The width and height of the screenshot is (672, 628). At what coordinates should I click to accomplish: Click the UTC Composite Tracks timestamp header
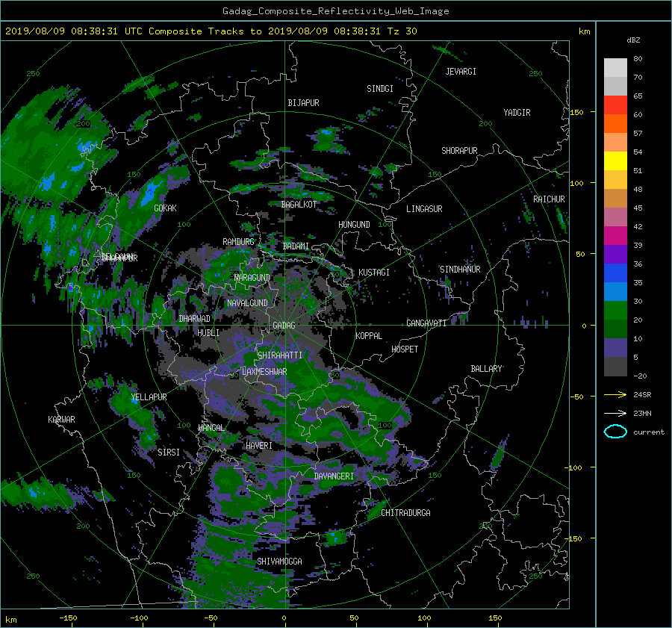point(211,31)
